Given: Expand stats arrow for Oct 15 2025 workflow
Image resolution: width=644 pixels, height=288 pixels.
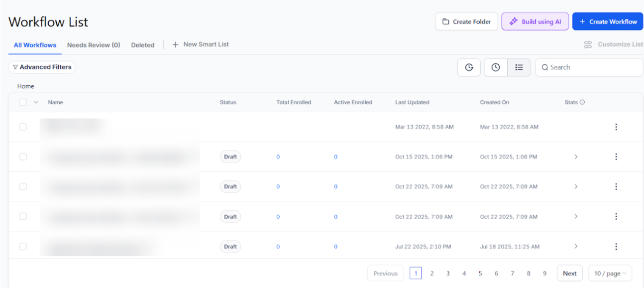Looking at the screenshot, I should [576, 157].
